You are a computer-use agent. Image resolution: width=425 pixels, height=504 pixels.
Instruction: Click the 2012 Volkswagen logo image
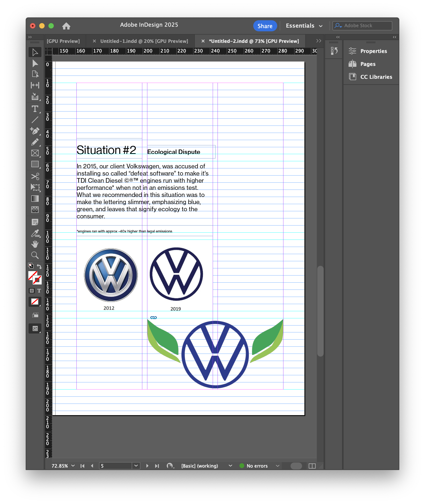pos(111,275)
